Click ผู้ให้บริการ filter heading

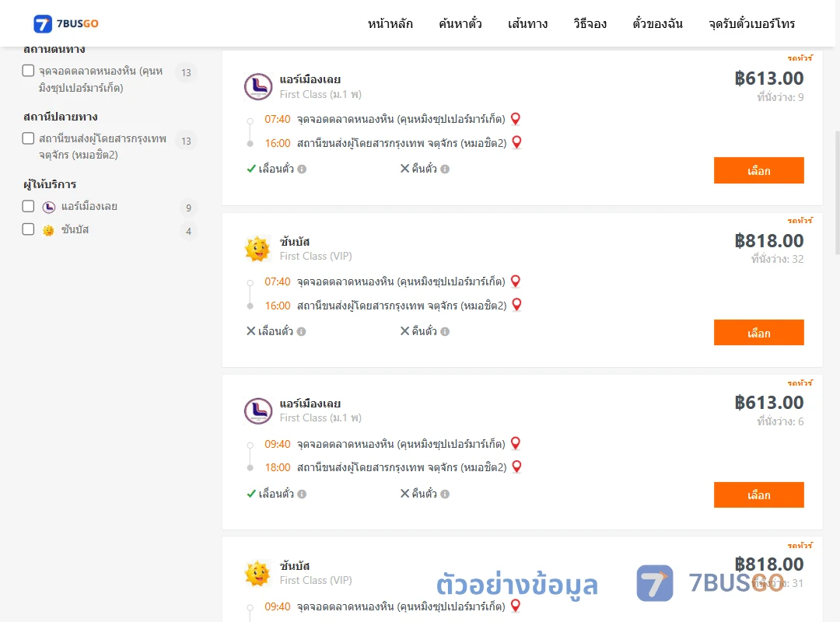[x=50, y=184]
